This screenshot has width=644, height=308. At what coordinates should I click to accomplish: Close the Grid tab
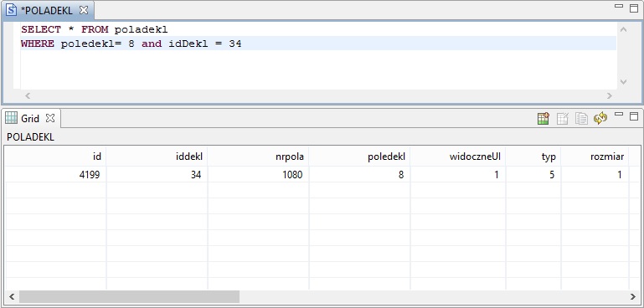[x=50, y=118]
